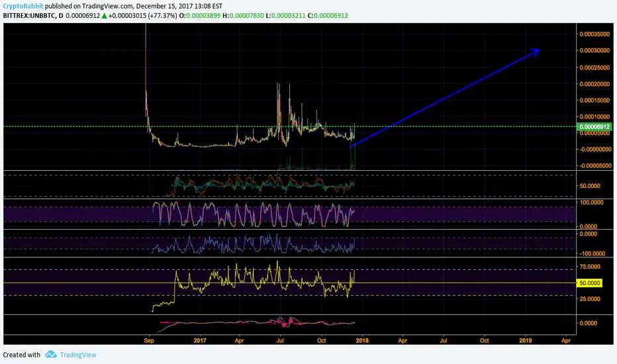The image size is (617, 364).
Task: Click the TradingView cloud logo icon
Action: coord(51,354)
